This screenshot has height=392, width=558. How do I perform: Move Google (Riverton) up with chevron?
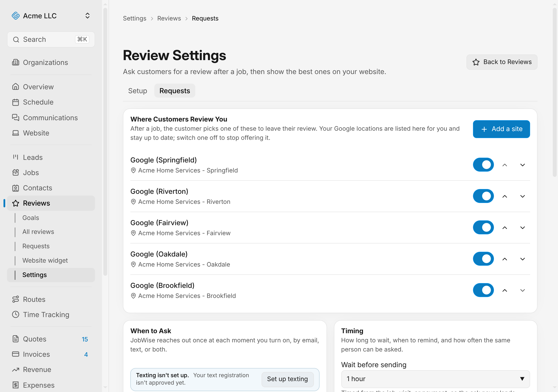[505, 196]
